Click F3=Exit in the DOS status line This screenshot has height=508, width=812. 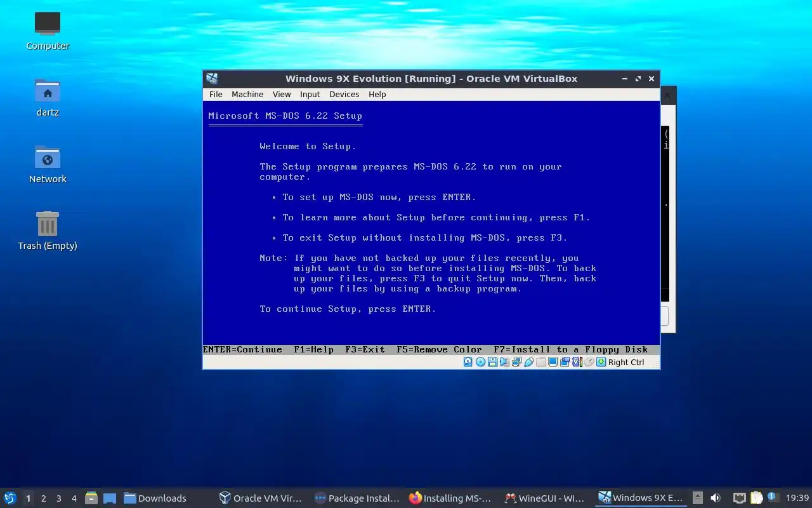[x=365, y=349]
